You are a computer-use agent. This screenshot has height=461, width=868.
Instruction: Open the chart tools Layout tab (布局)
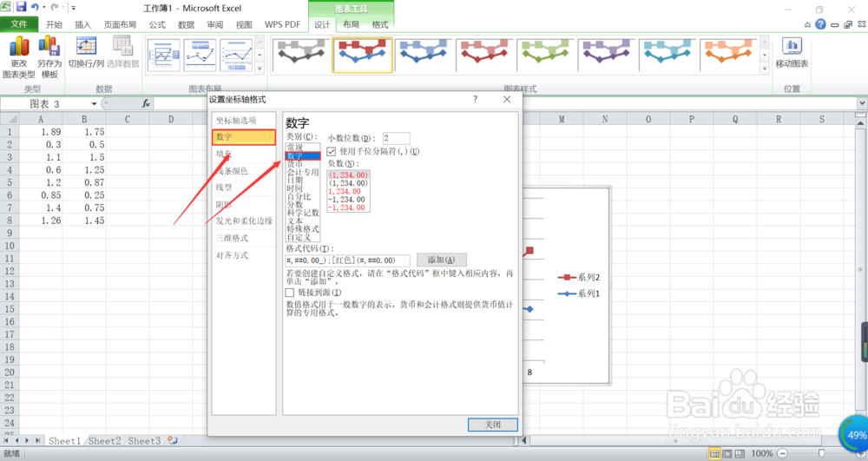(351, 24)
